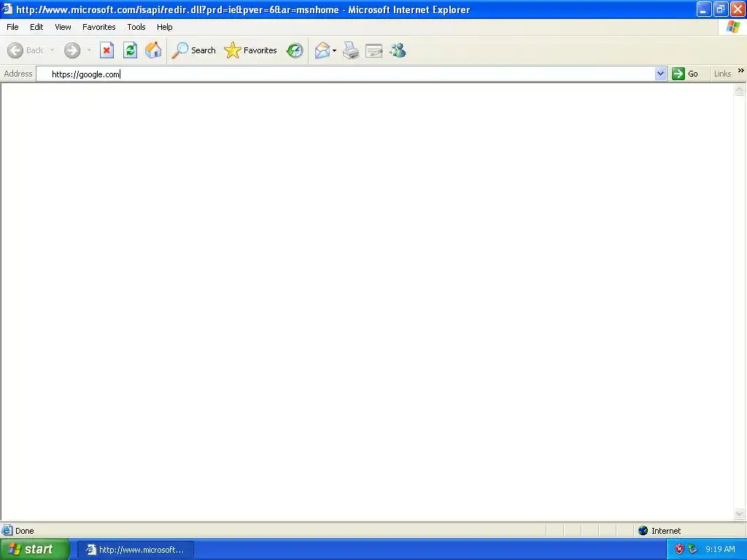This screenshot has height=560, width=747.
Task: Click the green Go button
Action: (686, 74)
